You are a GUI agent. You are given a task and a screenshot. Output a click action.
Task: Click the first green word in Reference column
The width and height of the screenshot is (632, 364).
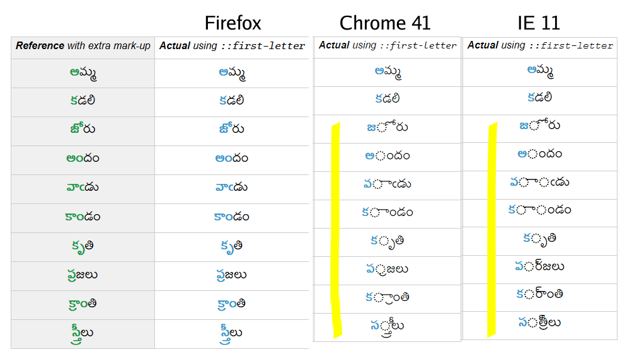tap(83, 73)
